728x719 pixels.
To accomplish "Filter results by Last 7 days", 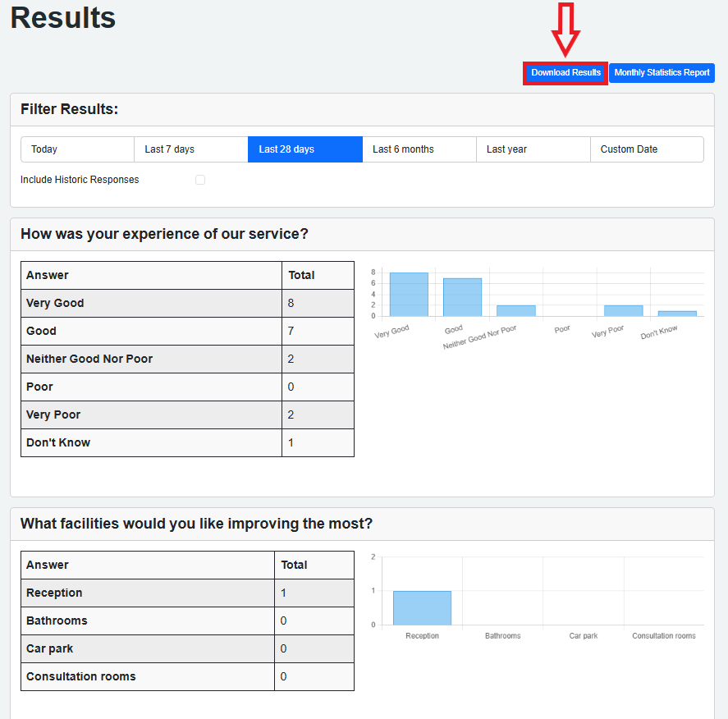I will tap(190, 149).
